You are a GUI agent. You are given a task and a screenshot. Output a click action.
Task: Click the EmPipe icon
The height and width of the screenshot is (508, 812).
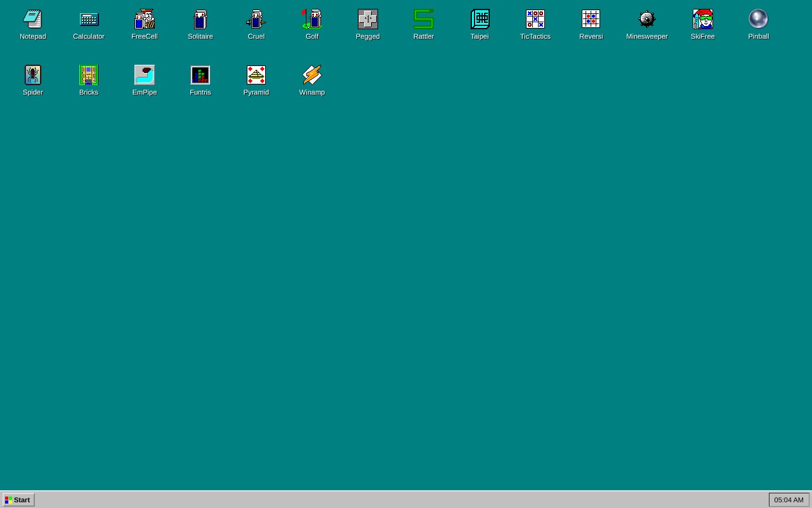tap(145, 75)
